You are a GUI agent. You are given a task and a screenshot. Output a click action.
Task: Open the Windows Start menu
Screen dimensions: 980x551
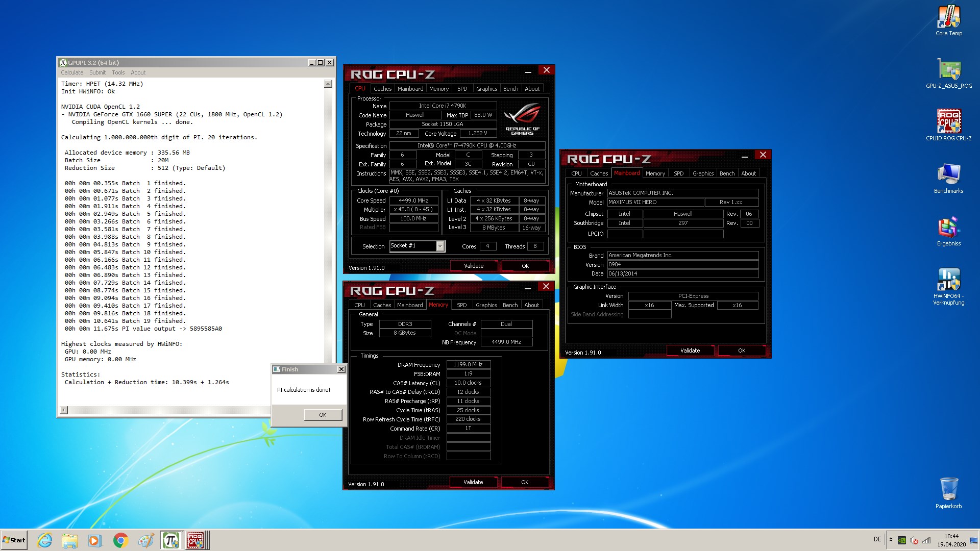coord(14,540)
